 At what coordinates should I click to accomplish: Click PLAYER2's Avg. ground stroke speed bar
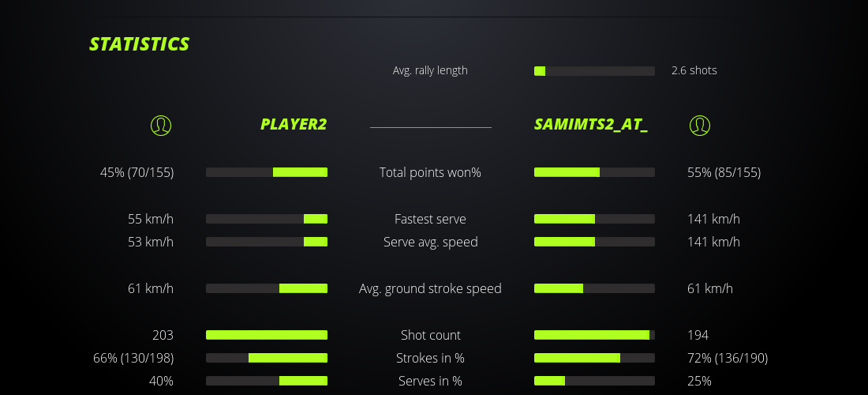click(x=267, y=288)
